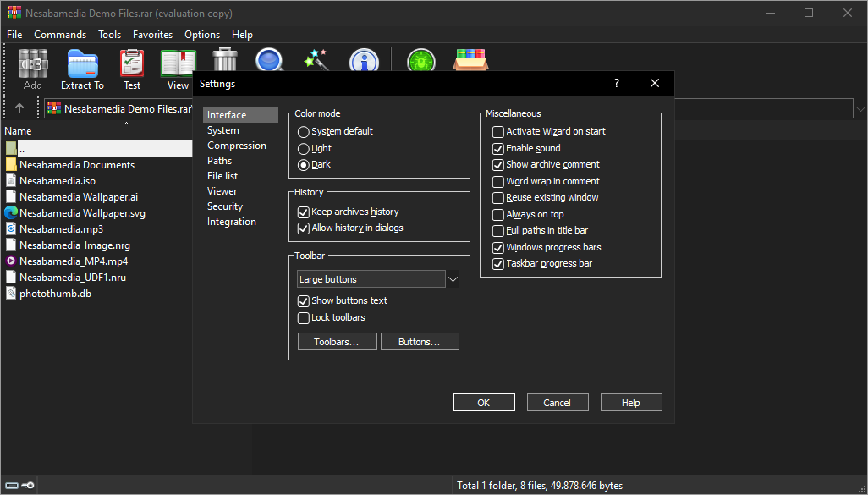Confirm the settings with OK

tap(484, 403)
